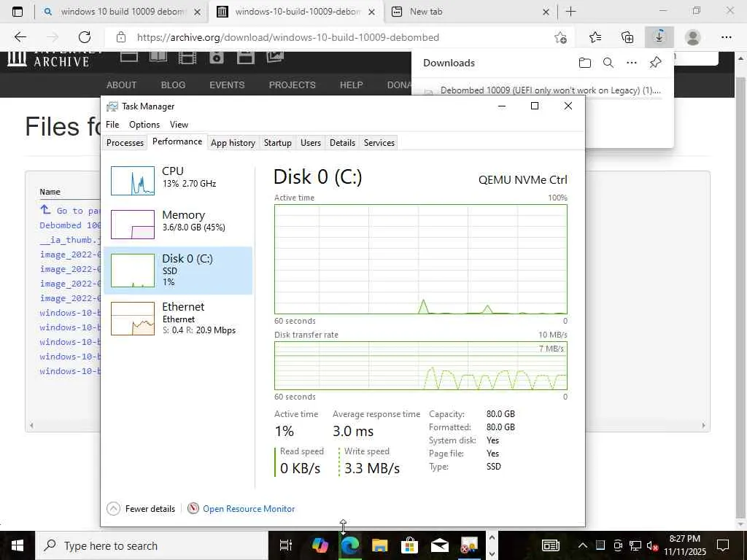The width and height of the screenshot is (747, 560).
Task: Search downloads with magnifier icon
Action: tap(608, 63)
